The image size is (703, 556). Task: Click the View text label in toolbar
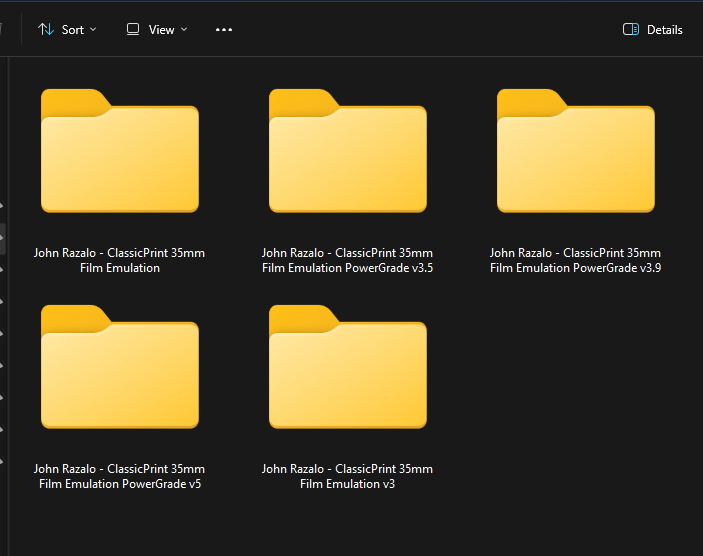pyautogui.click(x=161, y=30)
